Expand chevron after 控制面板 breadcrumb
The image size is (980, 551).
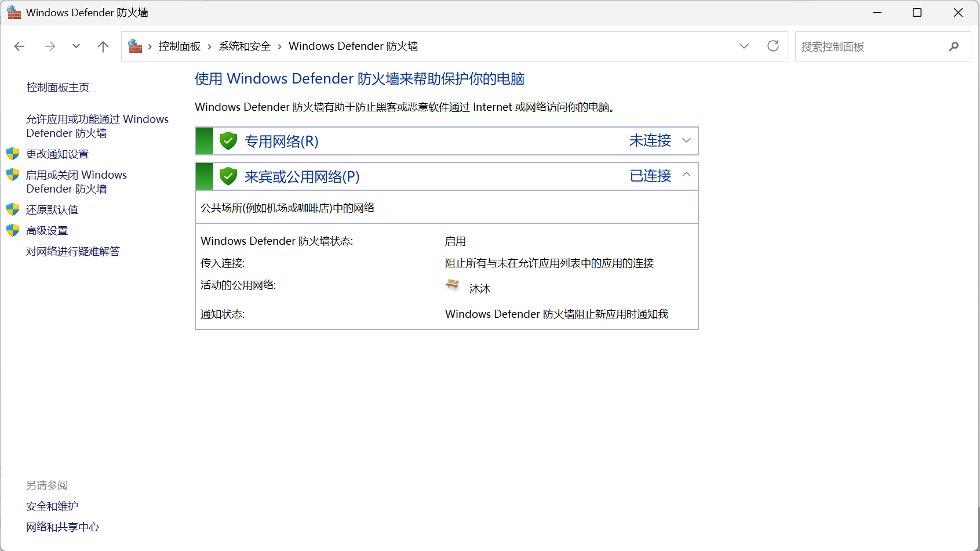(210, 46)
